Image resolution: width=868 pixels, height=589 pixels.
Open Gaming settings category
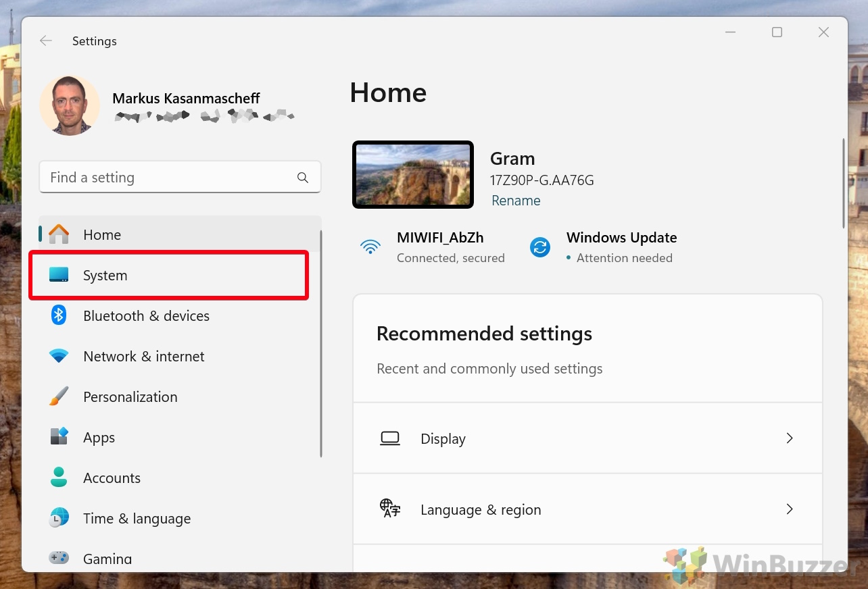click(x=180, y=557)
